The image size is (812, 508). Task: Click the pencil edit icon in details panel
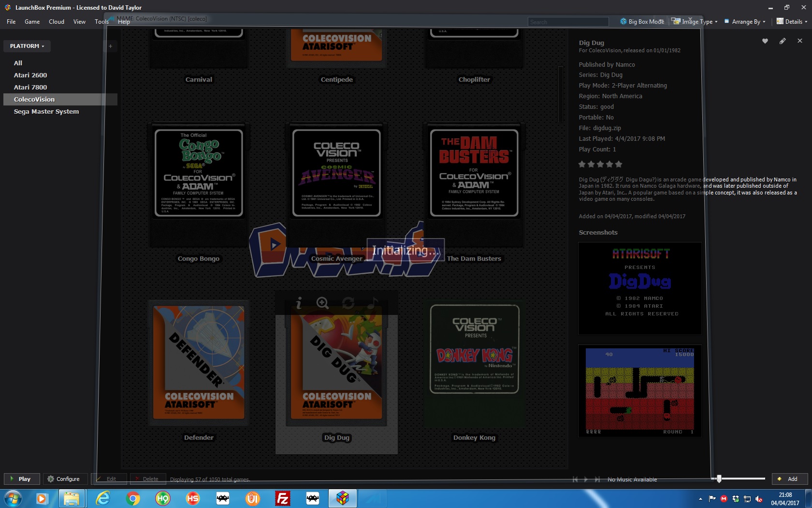(783, 41)
